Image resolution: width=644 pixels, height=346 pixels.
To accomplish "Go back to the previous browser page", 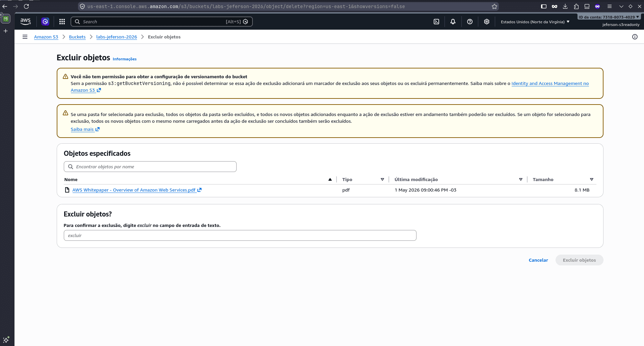I will (5, 6).
